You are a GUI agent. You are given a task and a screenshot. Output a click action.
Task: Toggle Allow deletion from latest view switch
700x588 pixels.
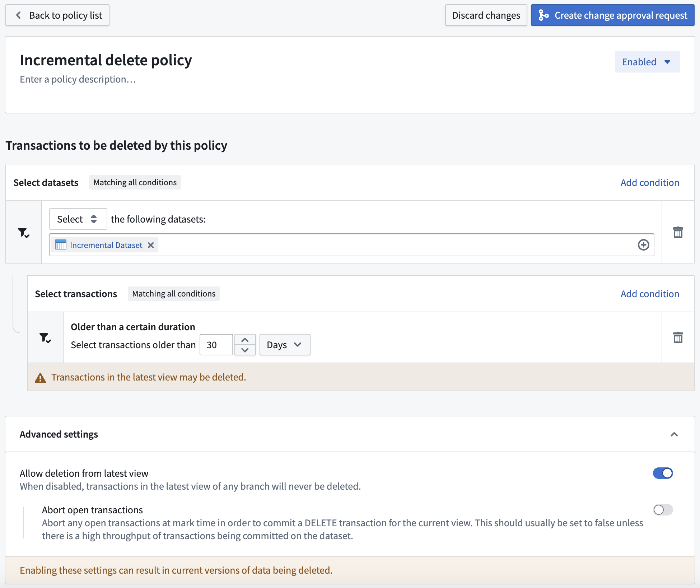[663, 473]
